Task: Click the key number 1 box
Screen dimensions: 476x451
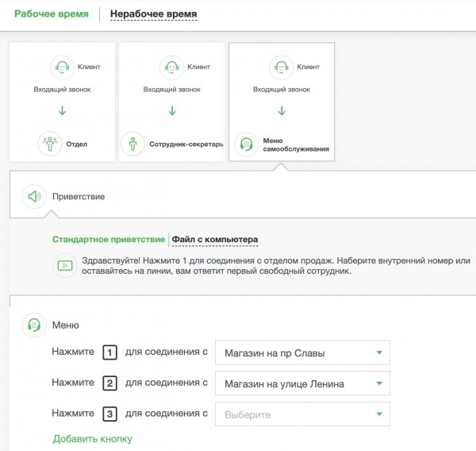Action: 110,353
